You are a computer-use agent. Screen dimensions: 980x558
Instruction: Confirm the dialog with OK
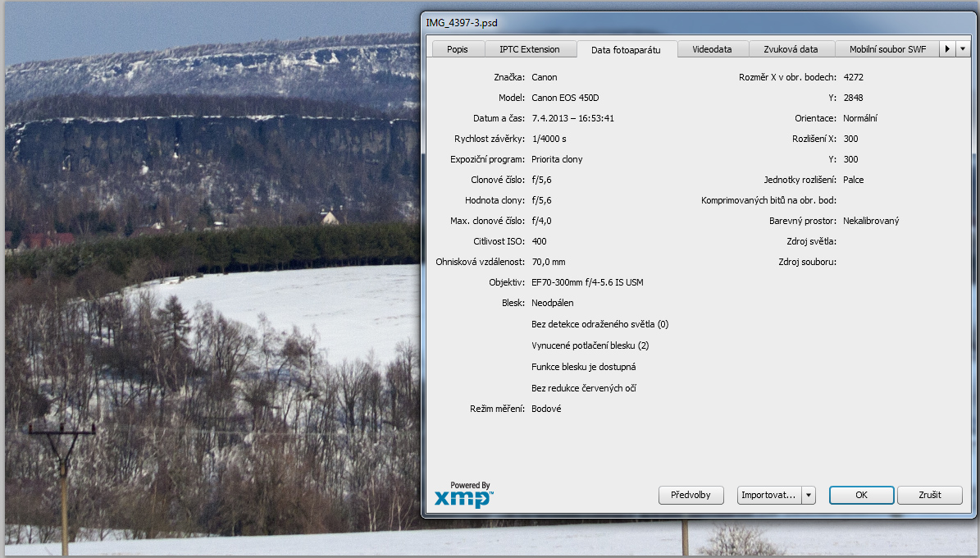click(861, 496)
